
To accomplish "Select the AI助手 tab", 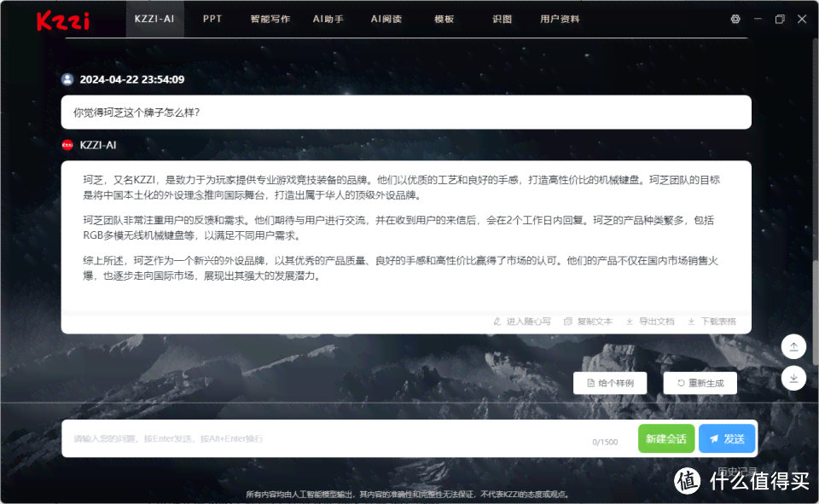I will pos(328,19).
